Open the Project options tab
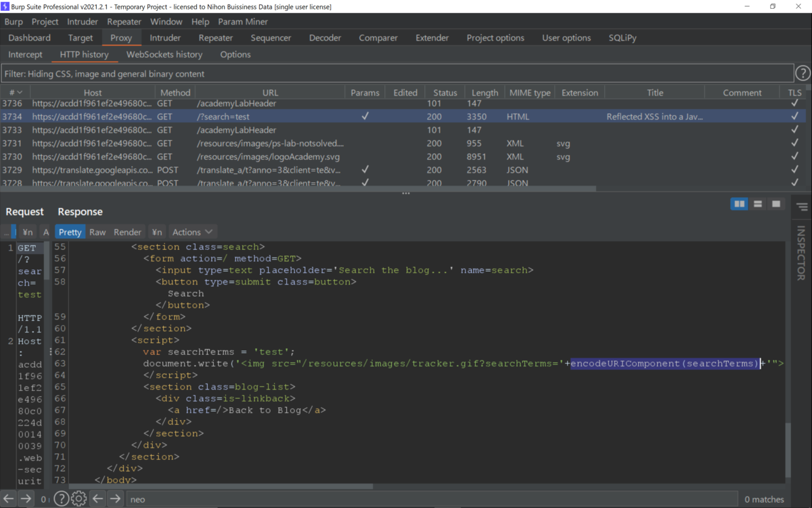Screen dimensions: 812x508 pyautogui.click(x=495, y=38)
